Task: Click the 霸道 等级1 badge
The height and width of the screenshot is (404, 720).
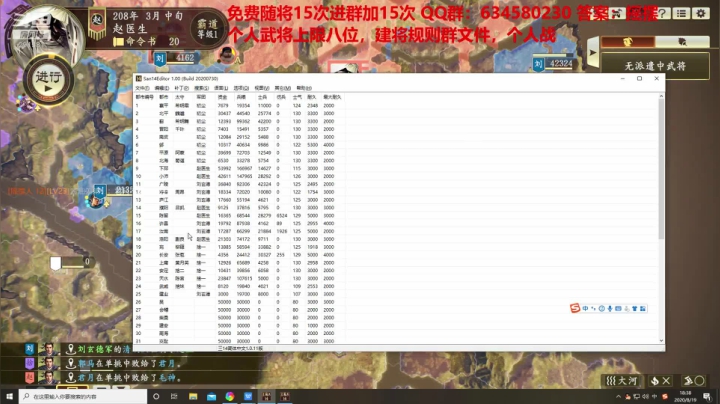Action: (x=208, y=28)
